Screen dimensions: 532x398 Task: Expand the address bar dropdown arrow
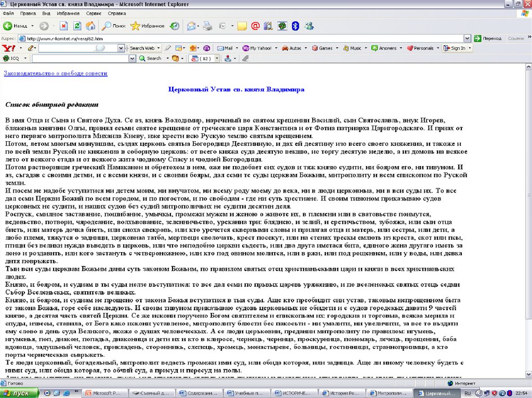tap(467, 38)
